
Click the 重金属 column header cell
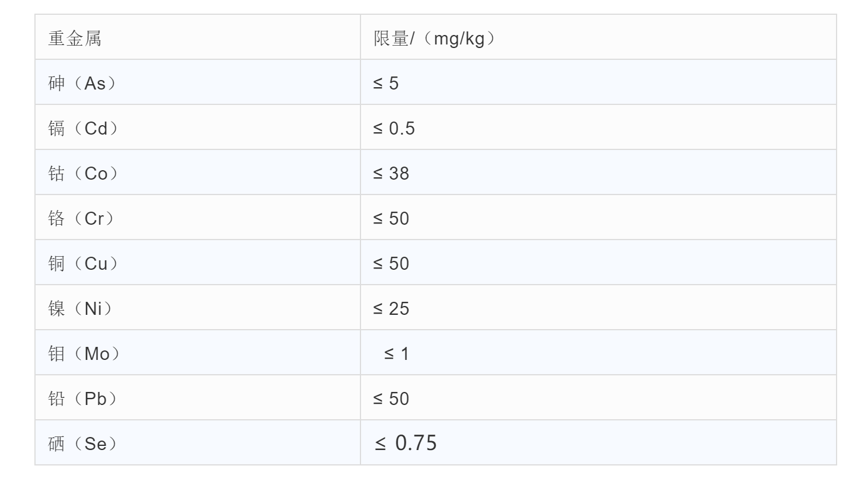(75, 39)
